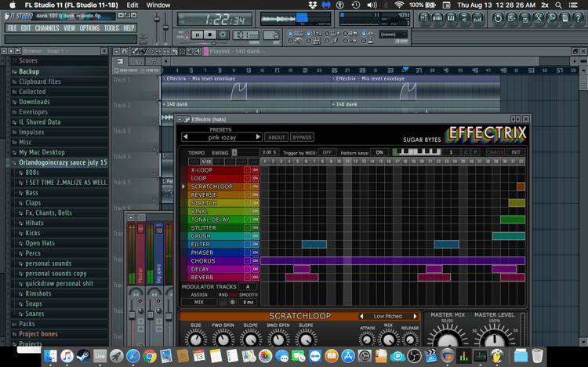The image size is (588, 367).
Task: Click the Scratchloop SIZE knob
Action: (195, 339)
